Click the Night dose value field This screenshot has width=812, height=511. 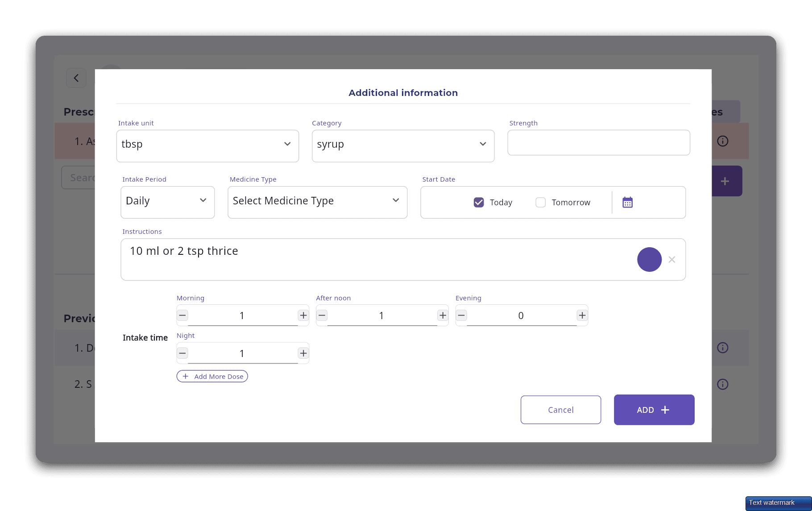(243, 353)
